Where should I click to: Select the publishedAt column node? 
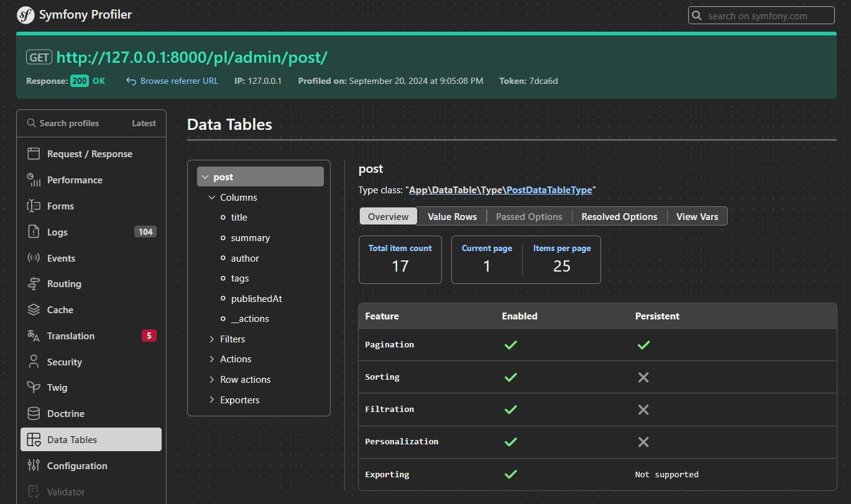tap(256, 299)
